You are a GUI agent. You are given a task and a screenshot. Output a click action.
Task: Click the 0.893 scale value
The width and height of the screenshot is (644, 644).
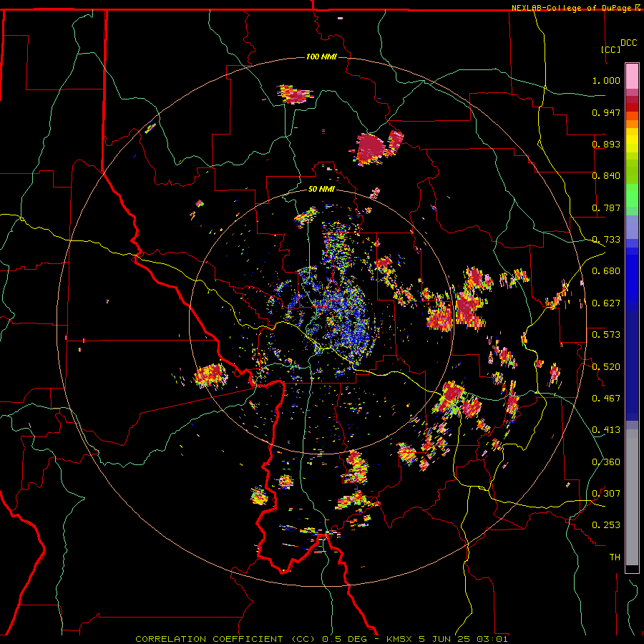(x=606, y=144)
